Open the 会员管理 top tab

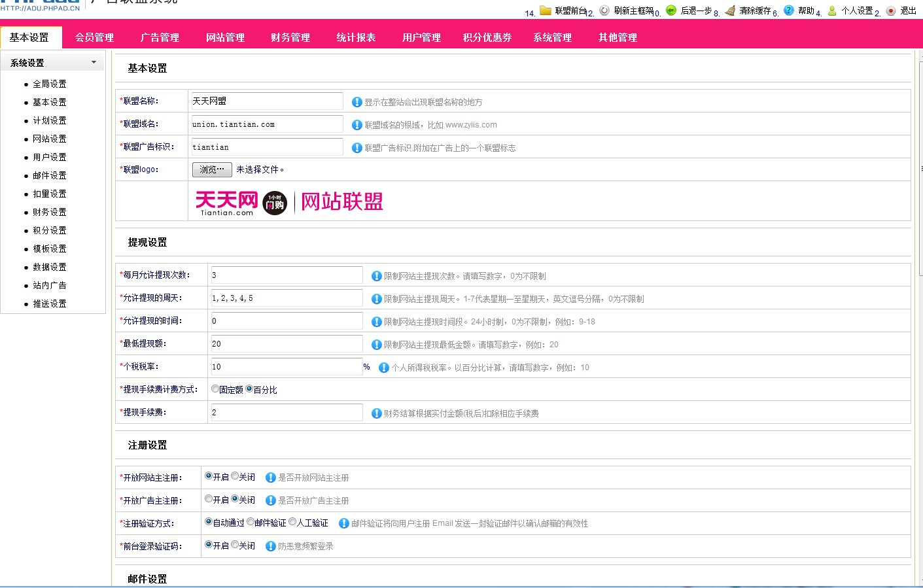[x=95, y=37]
